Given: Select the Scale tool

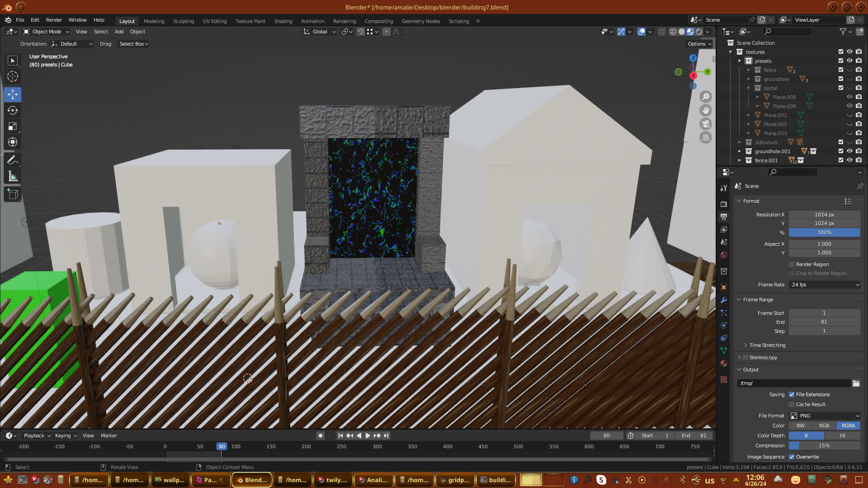Looking at the screenshot, I should pos(13,127).
